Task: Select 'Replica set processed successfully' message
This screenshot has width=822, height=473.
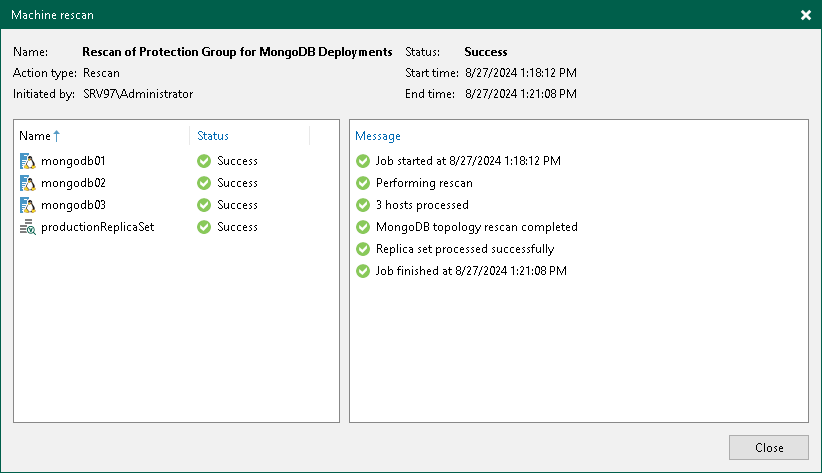Action: pyautogui.click(x=464, y=249)
